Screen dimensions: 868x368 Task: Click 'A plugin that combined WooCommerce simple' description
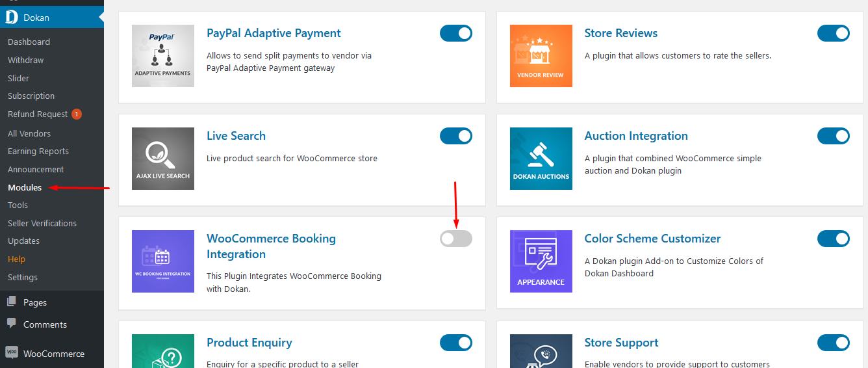click(673, 164)
